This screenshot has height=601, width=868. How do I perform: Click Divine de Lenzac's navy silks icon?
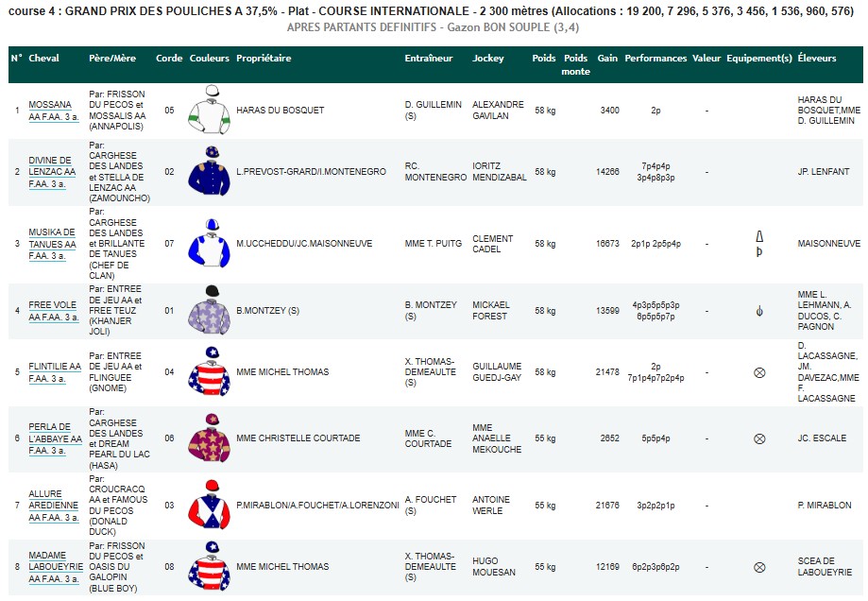pyautogui.click(x=209, y=171)
